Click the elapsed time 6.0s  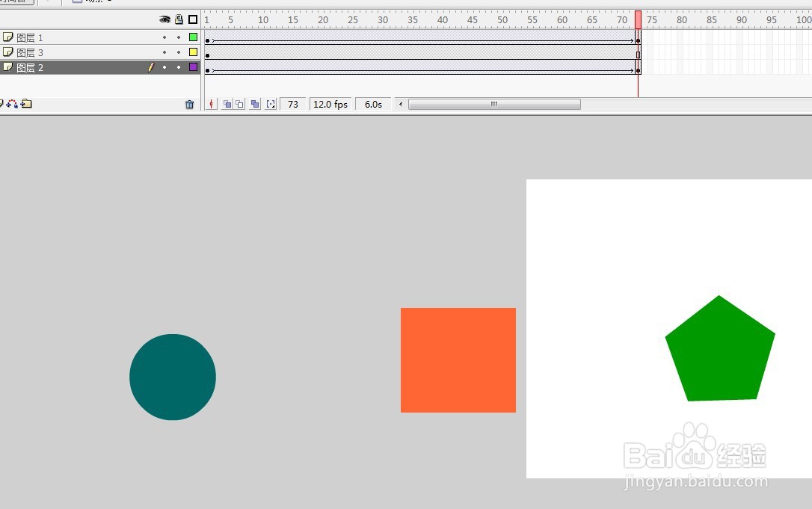pos(373,104)
